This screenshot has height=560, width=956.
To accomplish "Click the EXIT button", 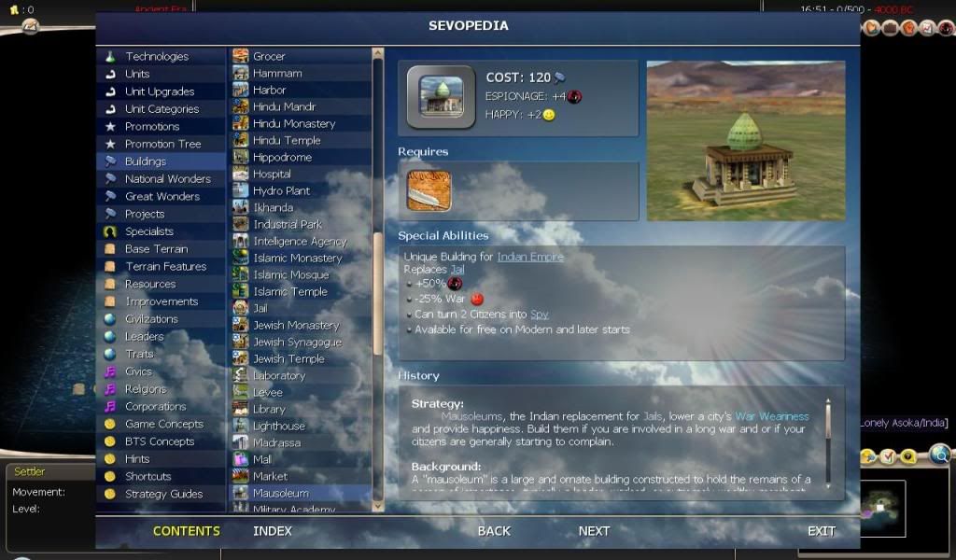I will coord(822,531).
